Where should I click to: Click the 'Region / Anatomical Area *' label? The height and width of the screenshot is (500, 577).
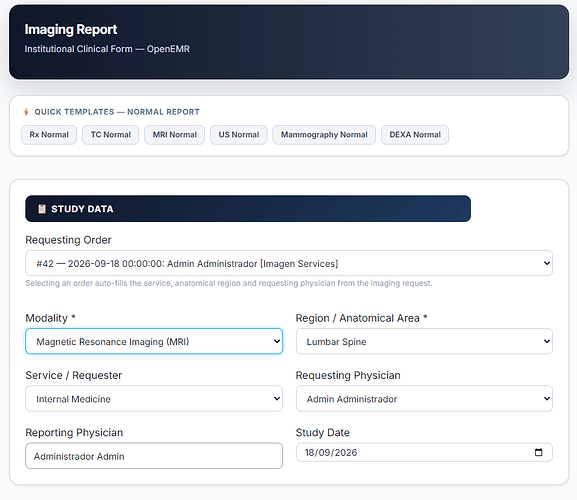click(x=361, y=318)
